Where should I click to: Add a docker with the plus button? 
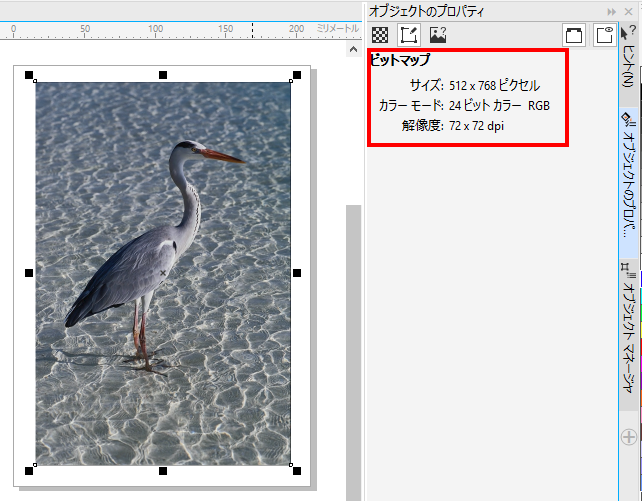(x=629, y=436)
